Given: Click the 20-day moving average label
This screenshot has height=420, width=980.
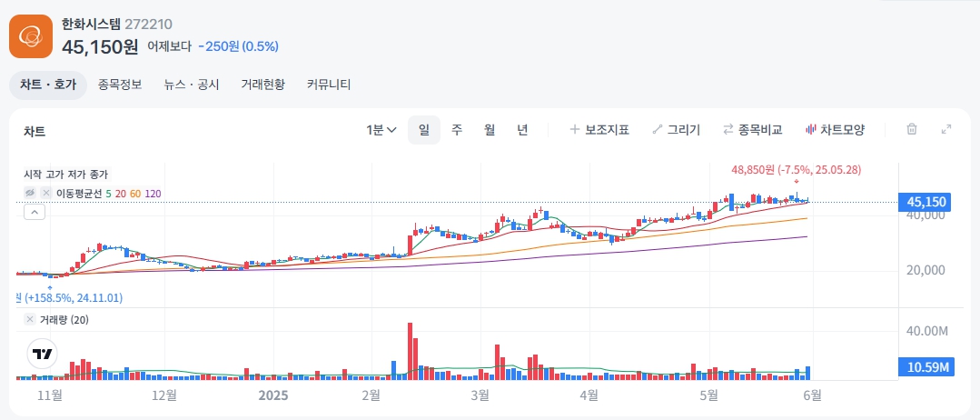Looking at the screenshot, I should click(x=121, y=194).
